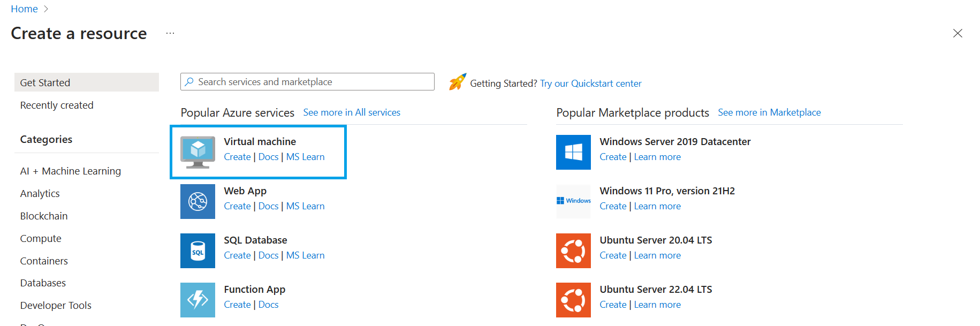Click Create under SQL Database
This screenshot has height=326, width=980.
coord(237,255)
